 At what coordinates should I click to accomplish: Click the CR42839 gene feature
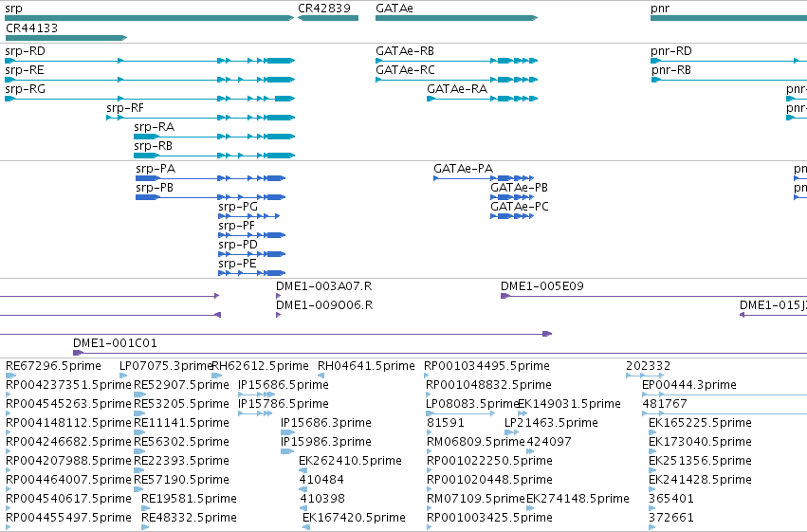pos(328,18)
